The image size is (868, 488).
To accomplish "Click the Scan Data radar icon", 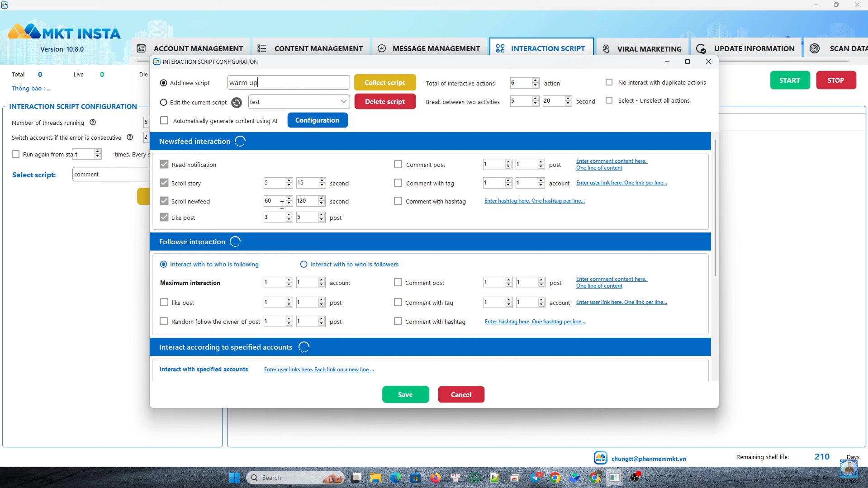I will [x=815, y=48].
